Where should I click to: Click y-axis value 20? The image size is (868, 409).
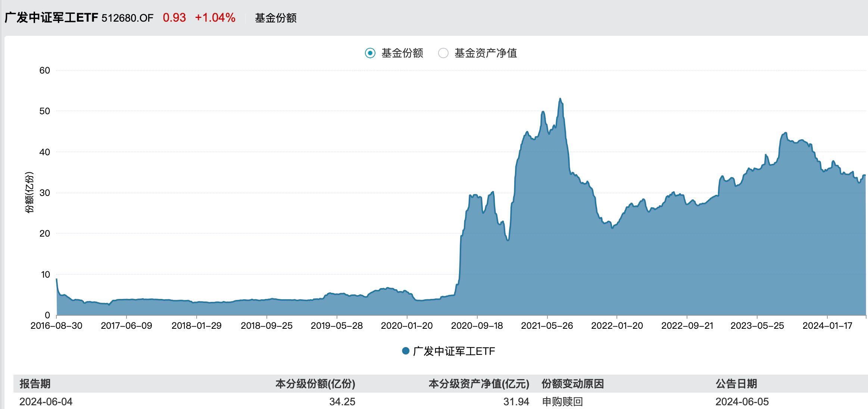44,233
